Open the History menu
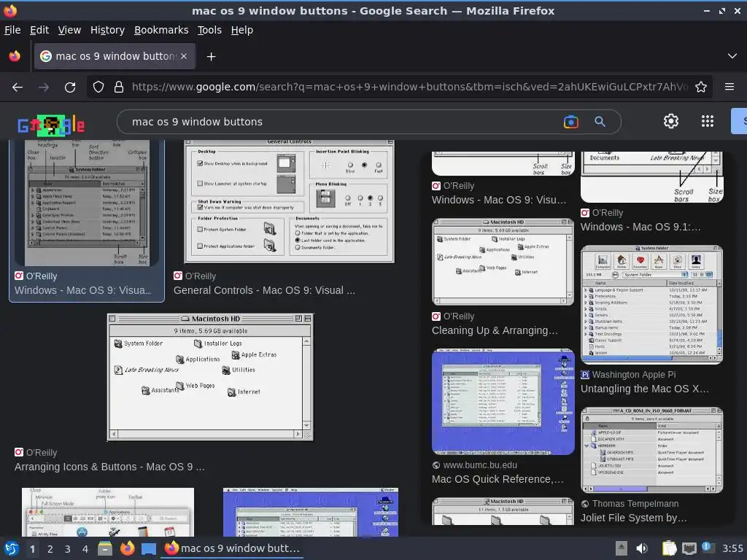747x560 pixels. point(107,30)
